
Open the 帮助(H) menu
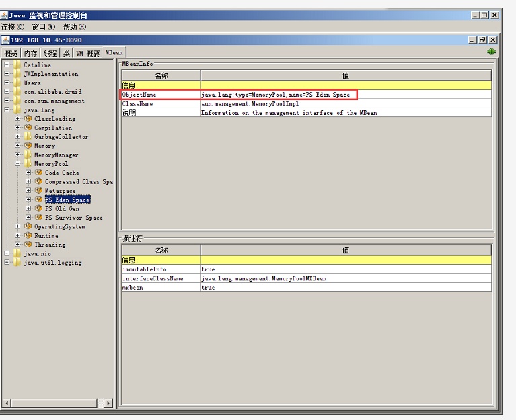75,27
